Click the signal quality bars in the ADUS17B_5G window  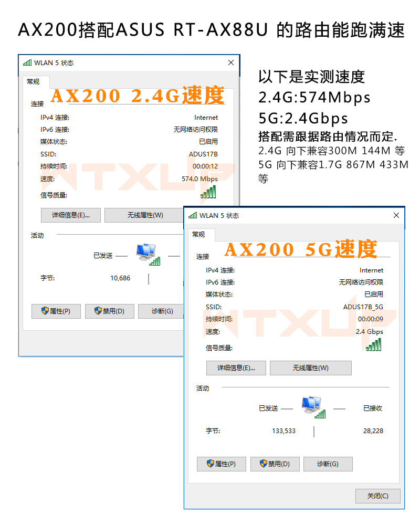tap(373, 345)
